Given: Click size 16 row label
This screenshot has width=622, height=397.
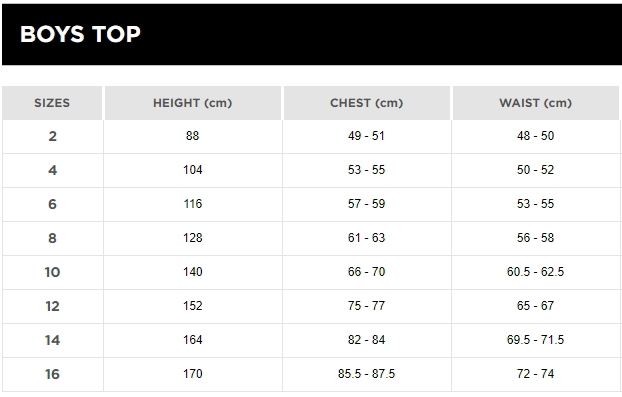Looking at the screenshot, I should pyautogui.click(x=52, y=374).
